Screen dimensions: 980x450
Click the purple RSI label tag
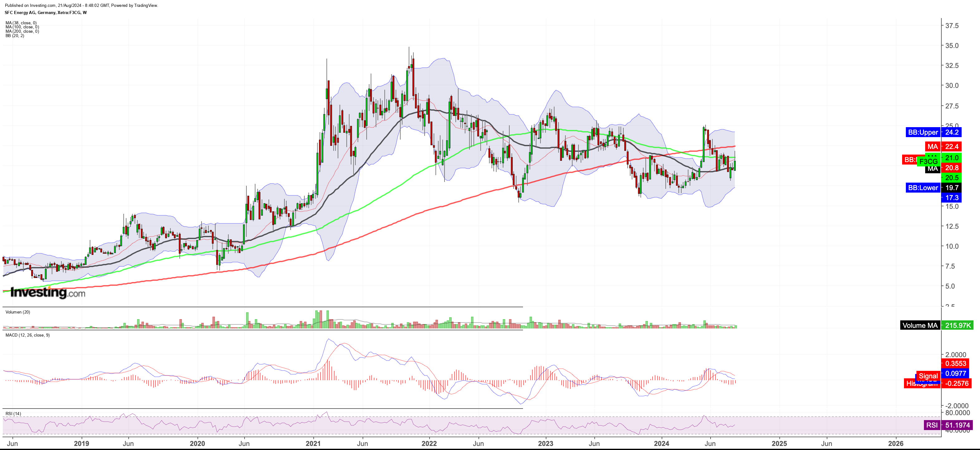pyautogui.click(x=932, y=425)
